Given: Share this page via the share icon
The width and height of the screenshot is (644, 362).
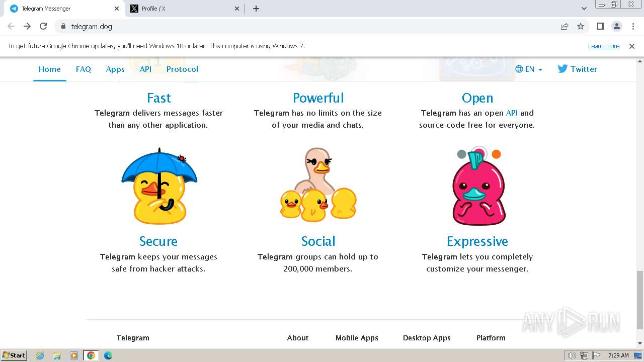Looking at the screenshot, I should tap(565, 26).
